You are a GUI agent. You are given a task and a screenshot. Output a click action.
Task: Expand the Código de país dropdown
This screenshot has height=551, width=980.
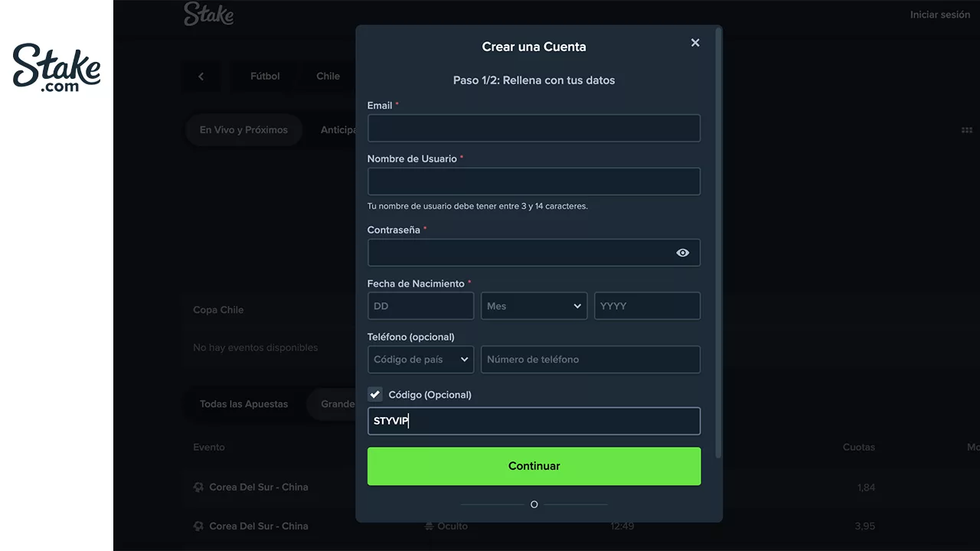[420, 359]
